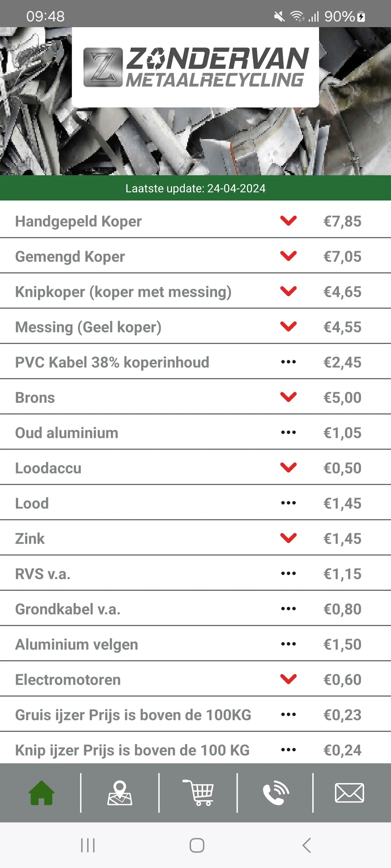Tap the red chevron next to Handgepeld Koper
391x868 pixels.
point(288,221)
